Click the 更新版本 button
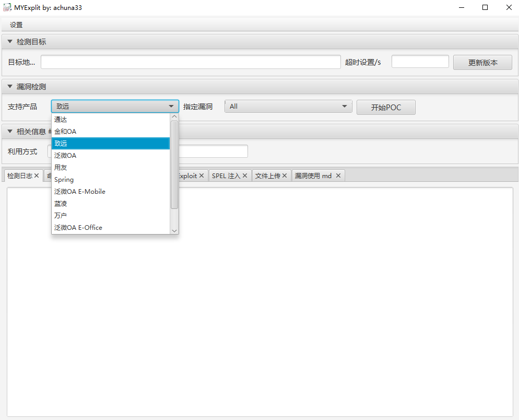The width and height of the screenshot is (519, 420). coord(482,63)
